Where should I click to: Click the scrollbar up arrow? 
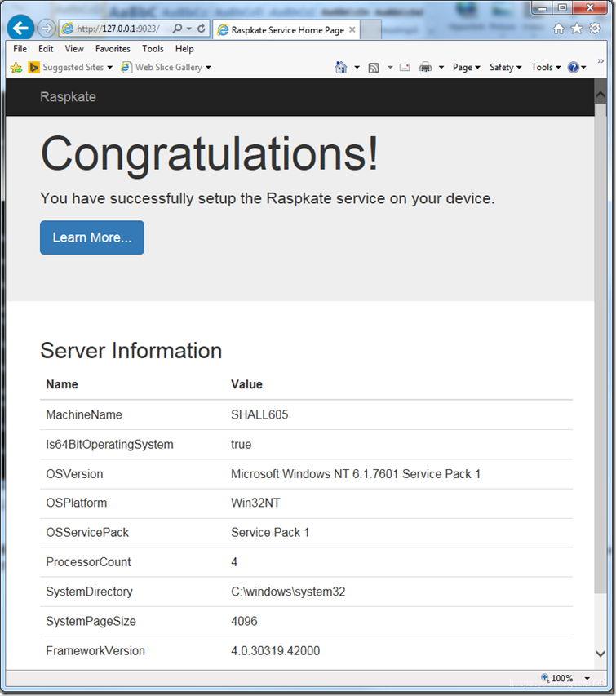[600, 95]
